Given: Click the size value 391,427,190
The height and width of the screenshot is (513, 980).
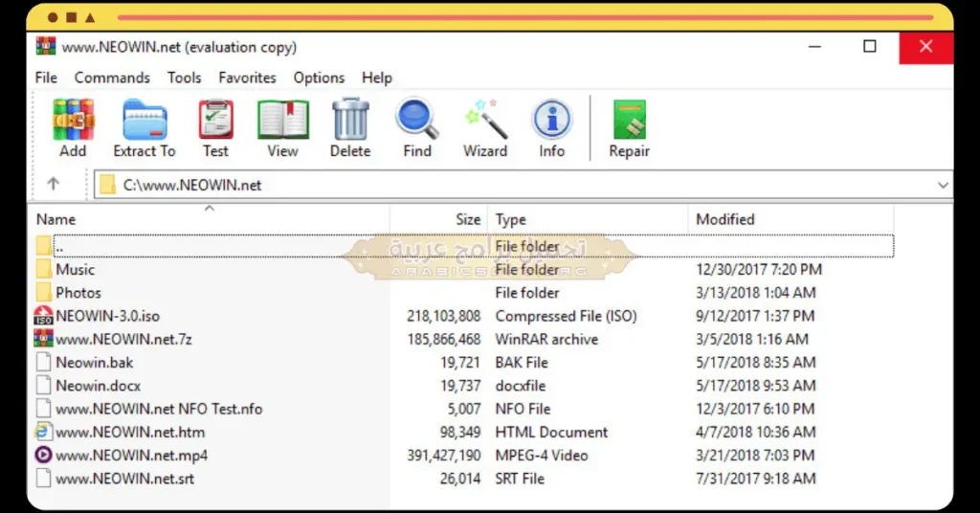Looking at the screenshot, I should [x=444, y=455].
